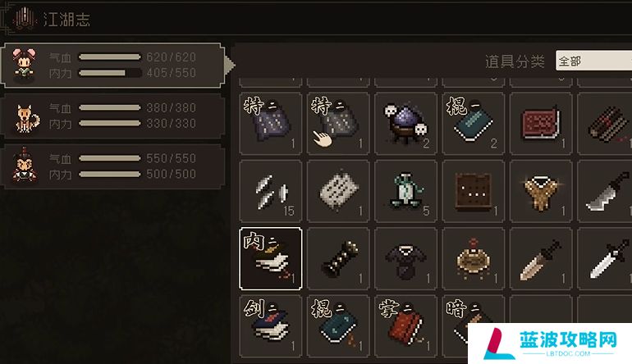
Task: Click the black robe armor item
Action: click(x=405, y=258)
